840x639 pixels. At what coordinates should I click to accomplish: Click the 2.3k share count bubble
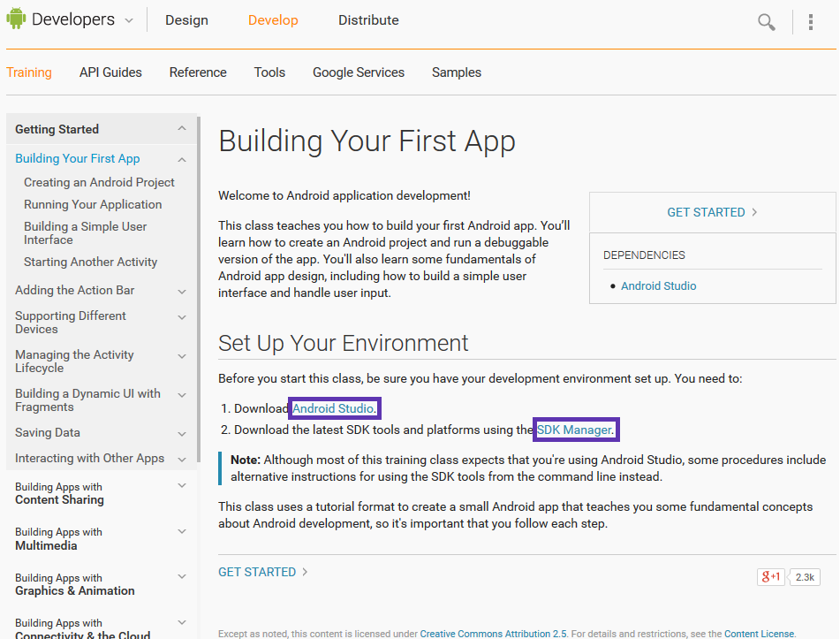[803, 576]
